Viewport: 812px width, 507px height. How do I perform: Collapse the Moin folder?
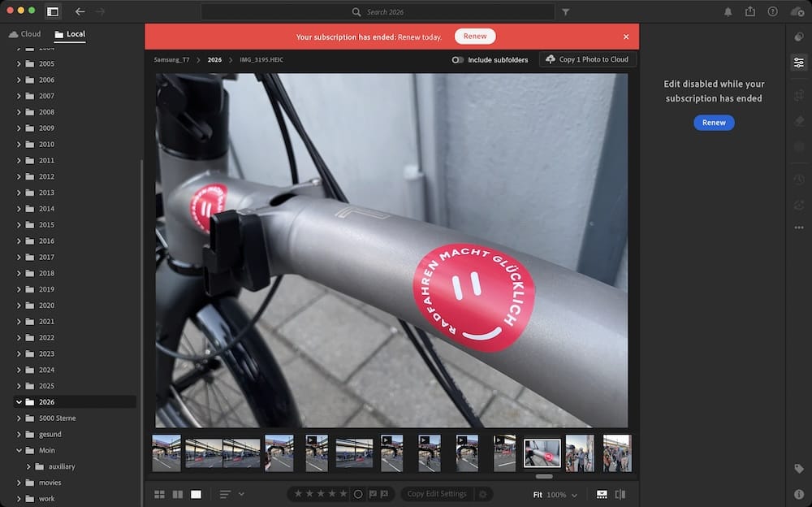tap(19, 450)
